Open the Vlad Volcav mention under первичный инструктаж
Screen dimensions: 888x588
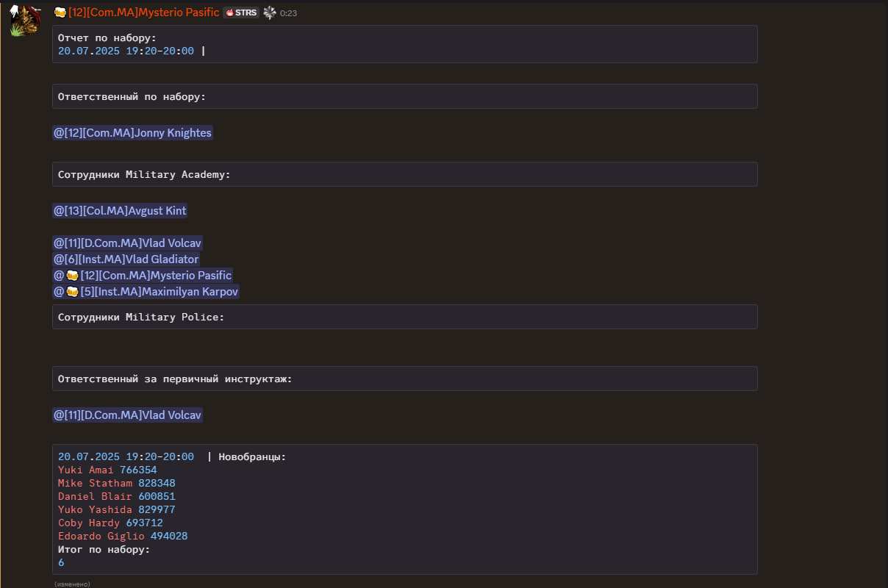tap(127, 415)
